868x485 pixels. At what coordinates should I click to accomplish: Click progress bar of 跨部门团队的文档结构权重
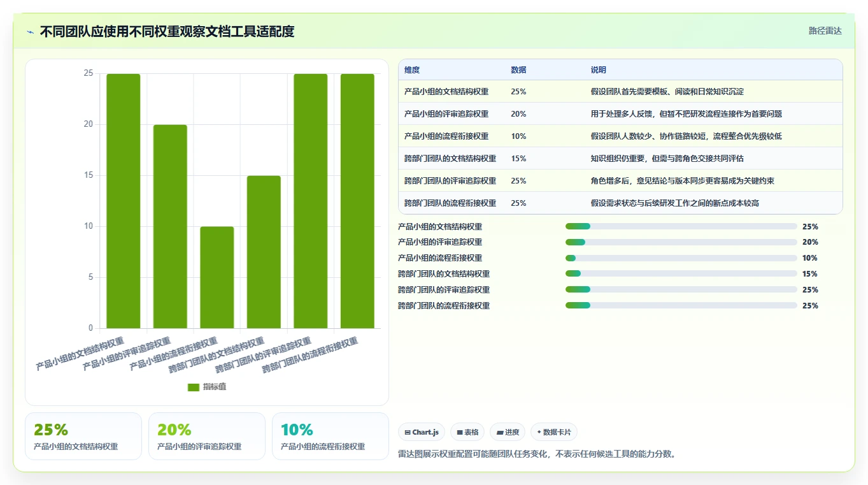[x=681, y=274]
